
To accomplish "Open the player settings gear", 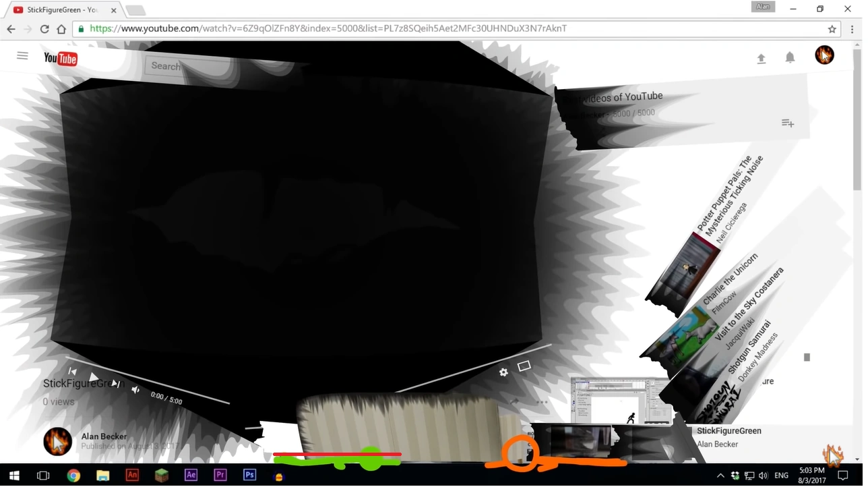I will point(503,372).
